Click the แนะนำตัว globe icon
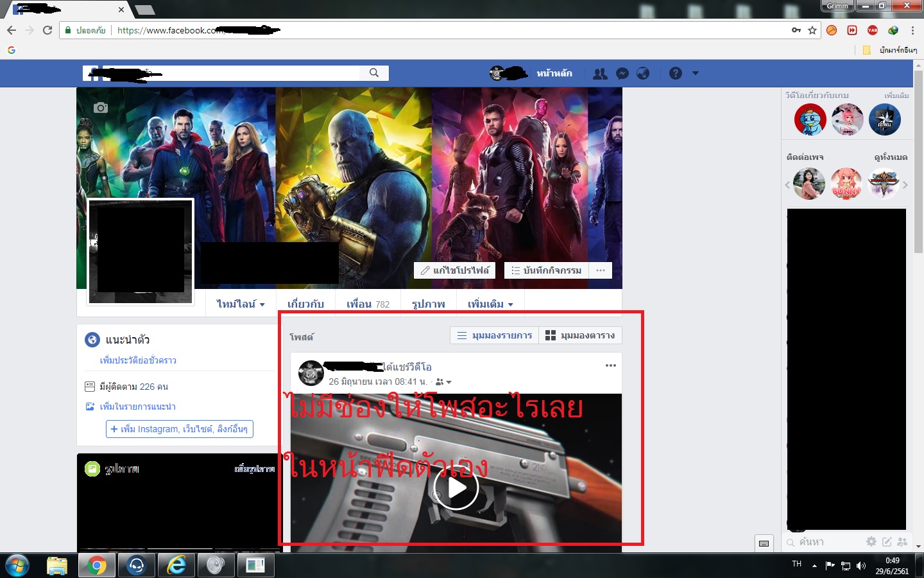The width and height of the screenshot is (924, 578). [x=92, y=340]
